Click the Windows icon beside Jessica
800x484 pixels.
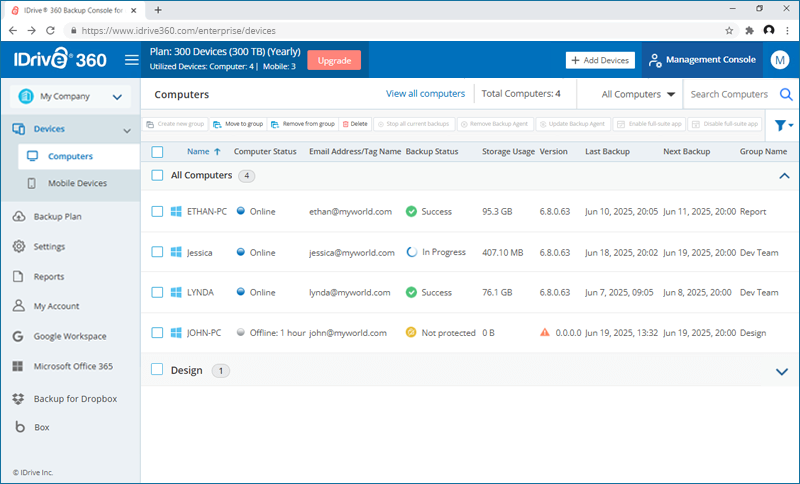tap(176, 252)
